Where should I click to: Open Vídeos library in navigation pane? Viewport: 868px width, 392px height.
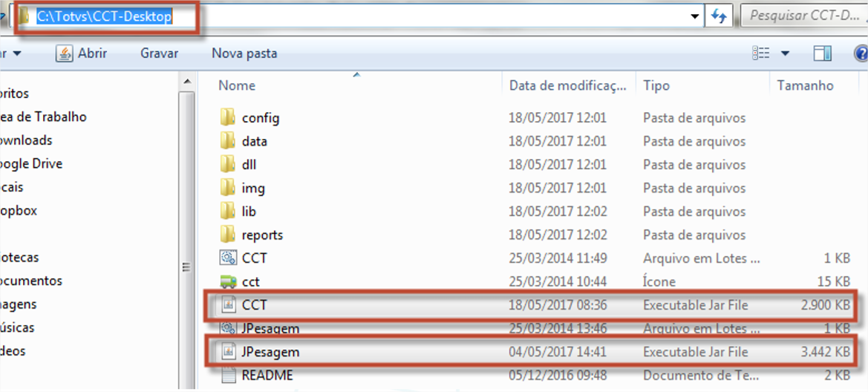pos(13,351)
